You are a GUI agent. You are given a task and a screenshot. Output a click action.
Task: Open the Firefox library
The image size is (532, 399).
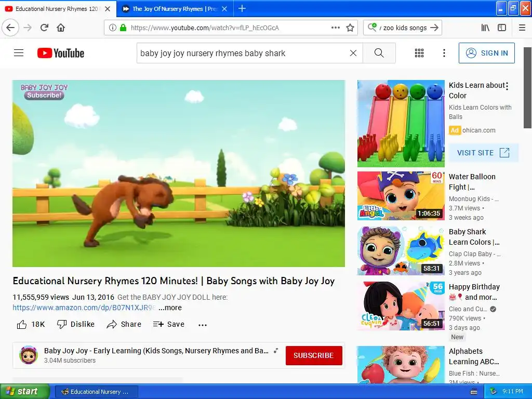pos(485,28)
